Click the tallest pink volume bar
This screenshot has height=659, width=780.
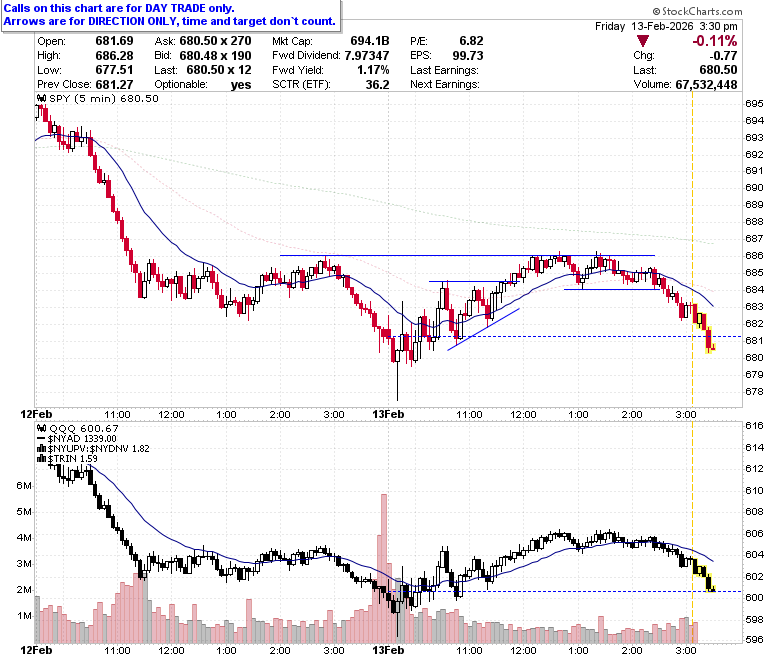tap(384, 568)
